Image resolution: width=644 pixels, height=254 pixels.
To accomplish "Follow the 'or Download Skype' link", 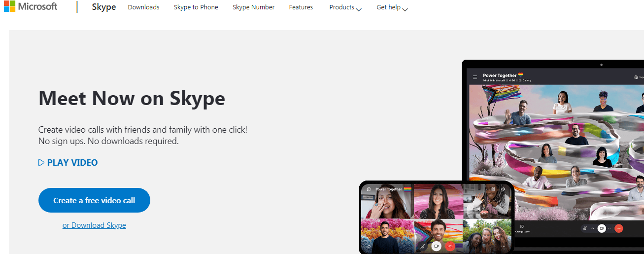I will pos(94,225).
